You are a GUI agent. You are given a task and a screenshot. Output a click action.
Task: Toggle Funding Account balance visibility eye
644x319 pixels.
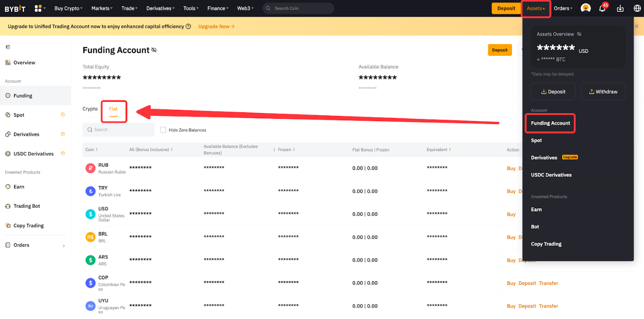(154, 50)
